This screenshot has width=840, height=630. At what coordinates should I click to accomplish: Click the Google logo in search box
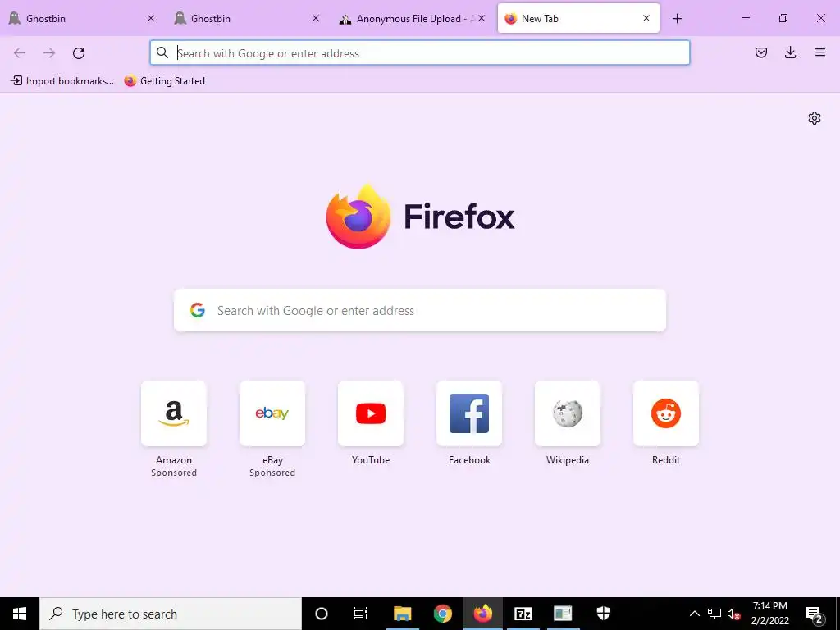point(198,310)
